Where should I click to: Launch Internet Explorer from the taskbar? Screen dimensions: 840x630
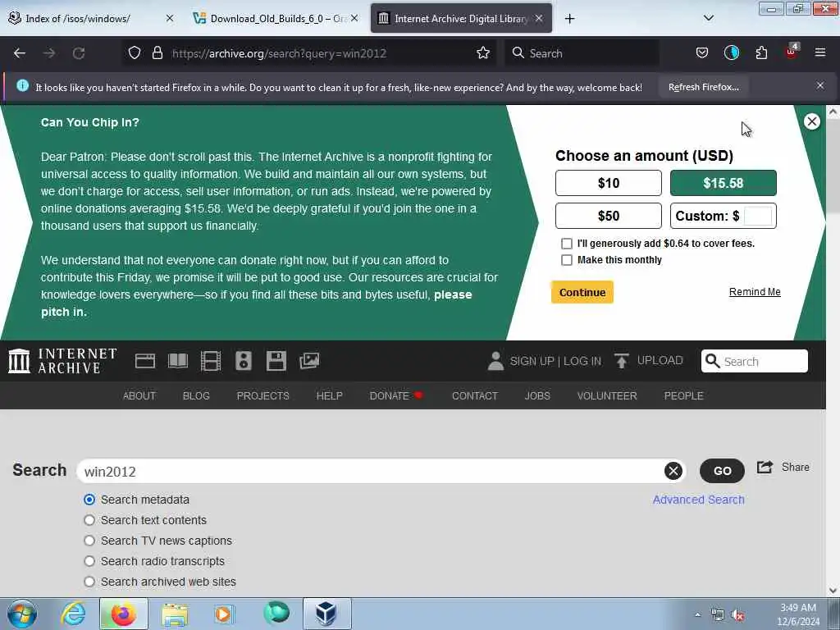pyautogui.click(x=73, y=614)
